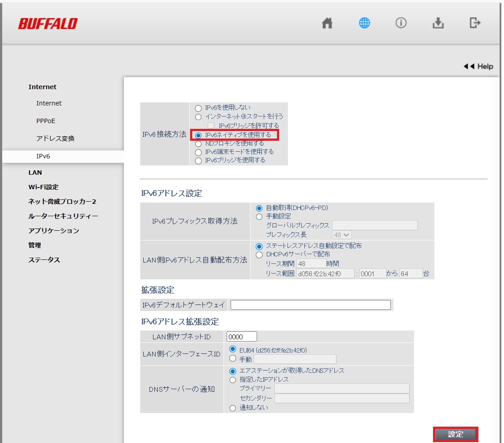This screenshot has height=443, width=504.
Task: Click the プライマリー DNS field
Action: coord(342,388)
